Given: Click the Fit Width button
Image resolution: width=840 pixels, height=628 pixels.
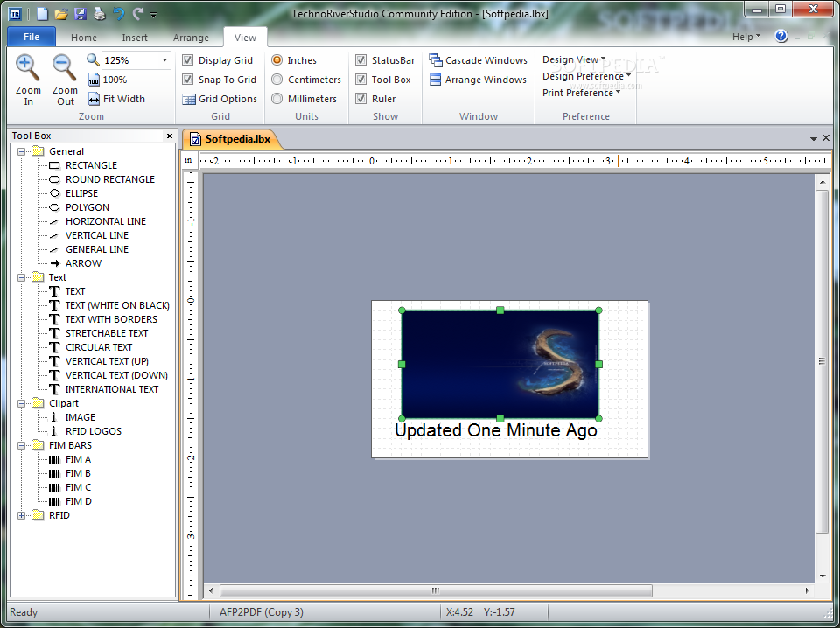Looking at the screenshot, I should [116, 99].
